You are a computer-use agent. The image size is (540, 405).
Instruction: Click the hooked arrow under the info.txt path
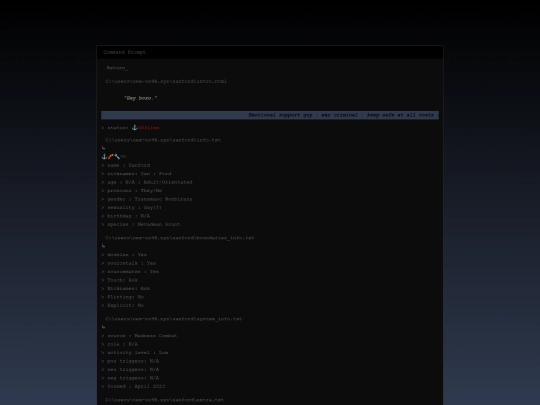(x=103, y=148)
